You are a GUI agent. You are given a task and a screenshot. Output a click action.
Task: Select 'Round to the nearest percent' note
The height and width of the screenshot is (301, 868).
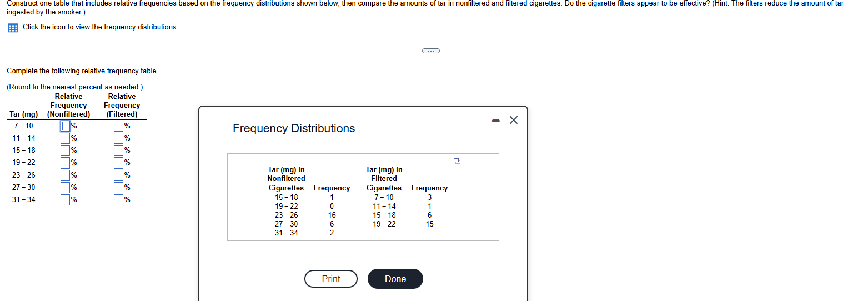[75, 87]
